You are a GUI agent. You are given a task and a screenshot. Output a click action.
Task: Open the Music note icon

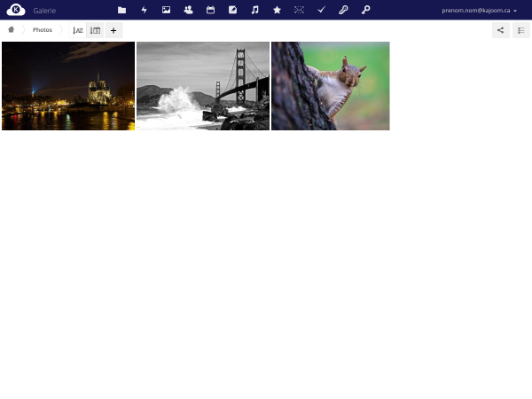click(x=254, y=10)
